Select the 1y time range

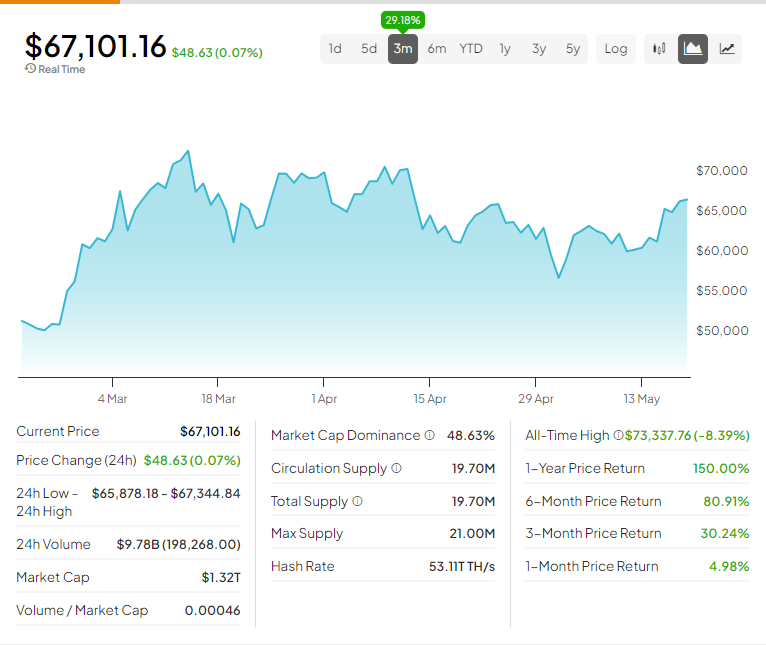505,49
